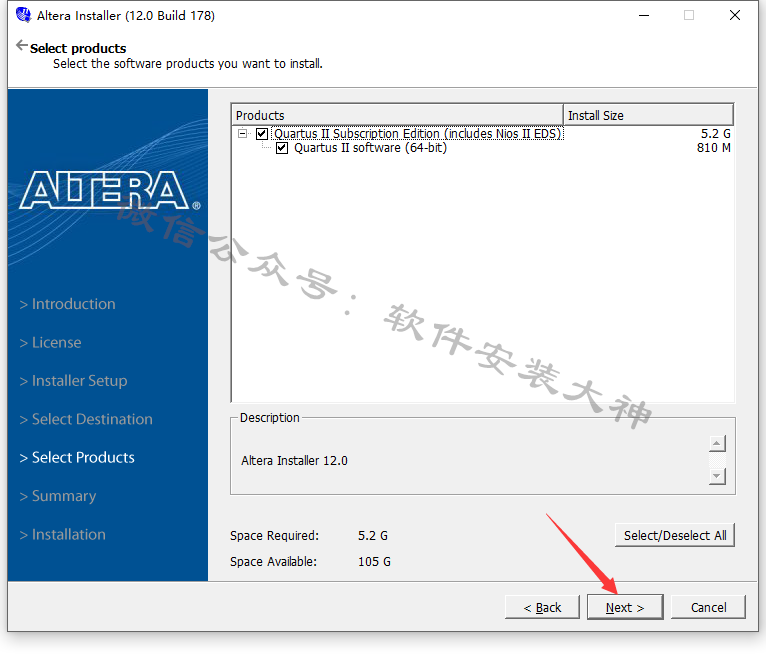
Task: Click the Select Products step in sidebar
Action: [77, 458]
